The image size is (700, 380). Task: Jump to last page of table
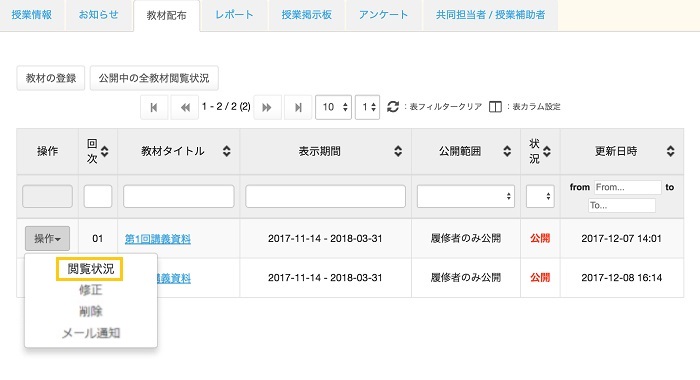298,107
